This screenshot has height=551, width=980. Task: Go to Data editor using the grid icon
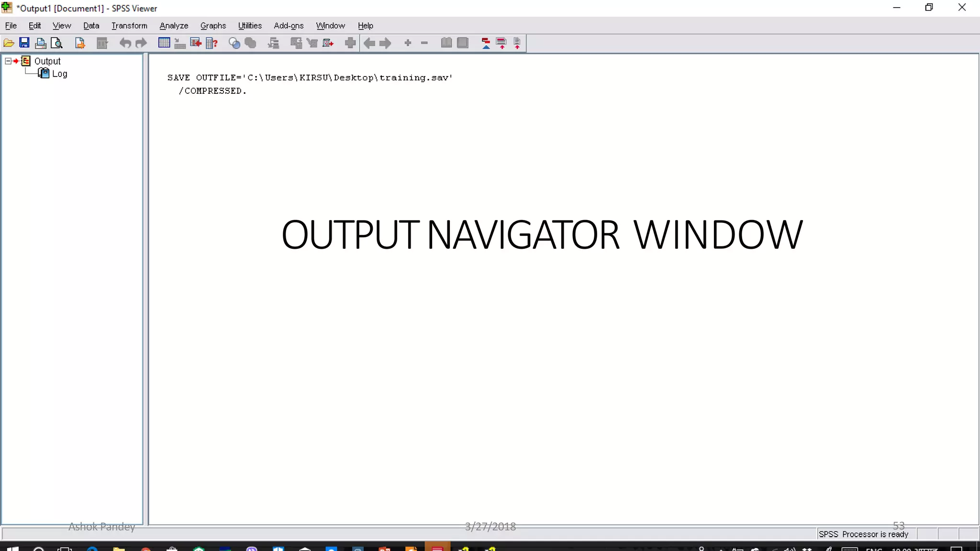pyautogui.click(x=164, y=43)
